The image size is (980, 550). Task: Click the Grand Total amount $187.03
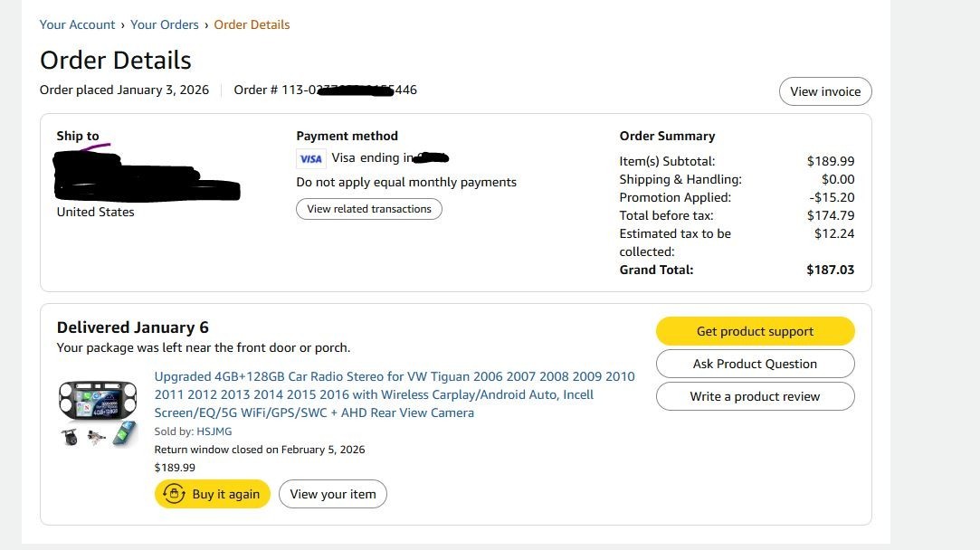coord(830,270)
